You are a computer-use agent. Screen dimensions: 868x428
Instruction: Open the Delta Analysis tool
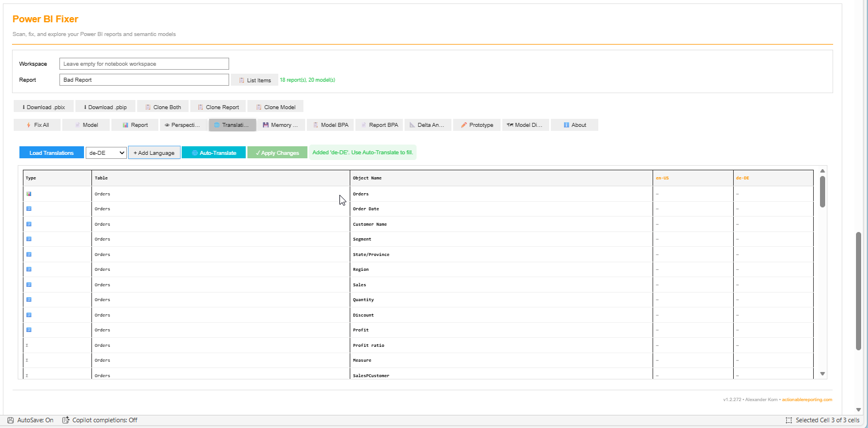[427, 125]
